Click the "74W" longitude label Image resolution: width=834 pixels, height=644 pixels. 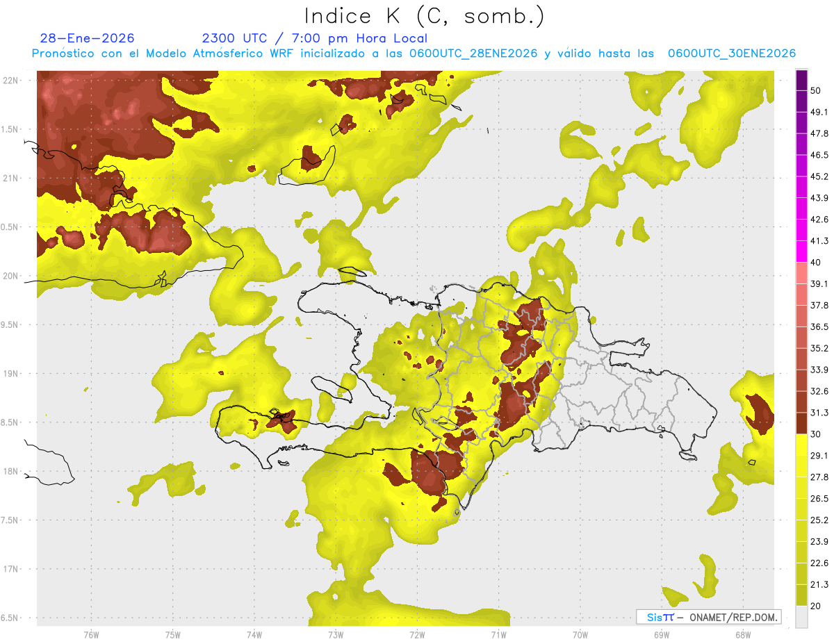(254, 635)
